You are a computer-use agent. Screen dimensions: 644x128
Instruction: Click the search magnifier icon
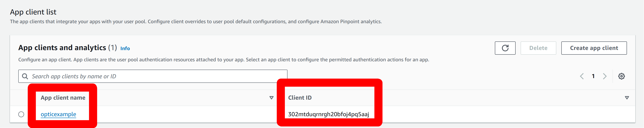[x=25, y=76]
